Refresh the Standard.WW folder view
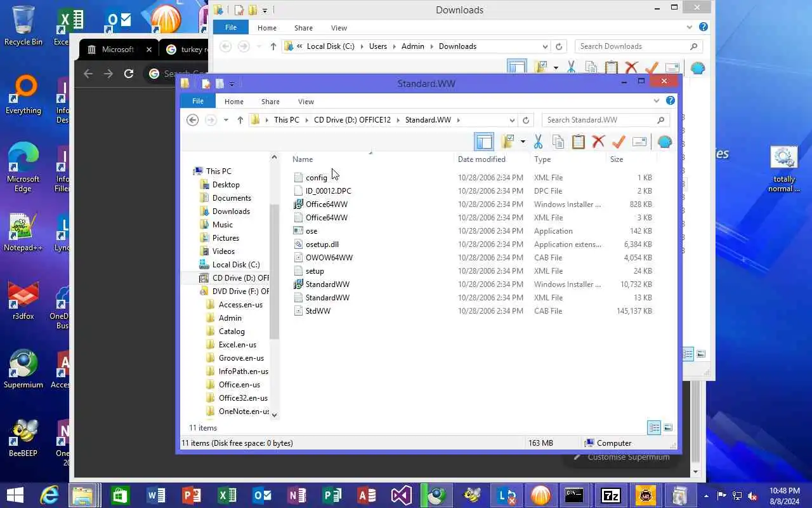Screen dimensions: 812x508 tap(525, 120)
